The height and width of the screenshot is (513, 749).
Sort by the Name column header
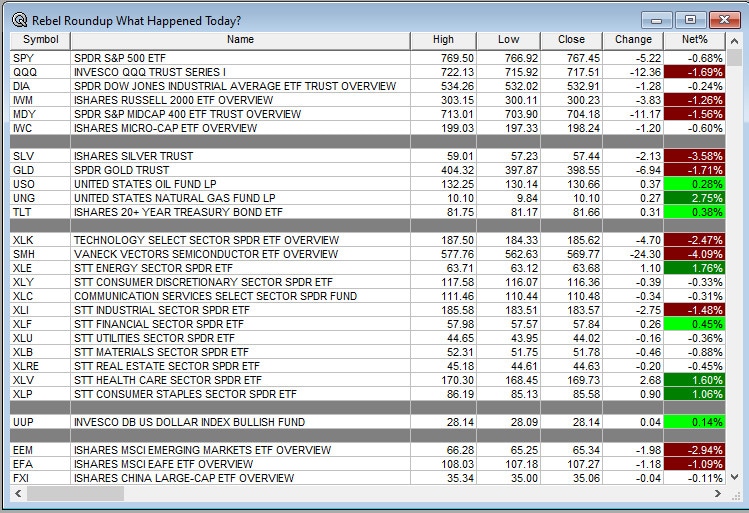240,40
